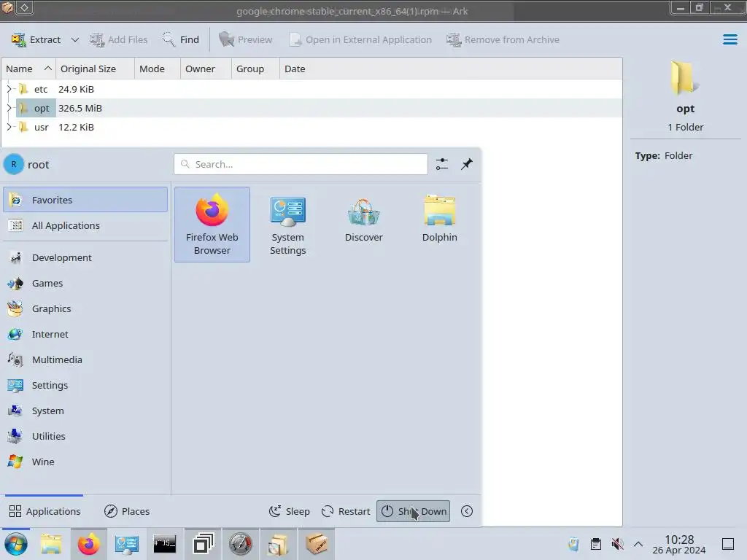Viewport: 747px width, 560px height.
Task: Open the Extract dropdown arrow
Action: [75, 39]
